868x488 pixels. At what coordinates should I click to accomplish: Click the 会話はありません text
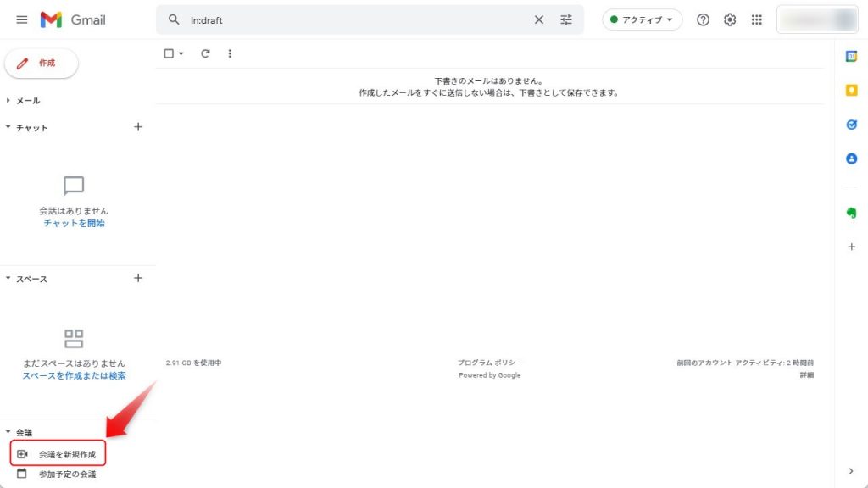click(x=75, y=211)
